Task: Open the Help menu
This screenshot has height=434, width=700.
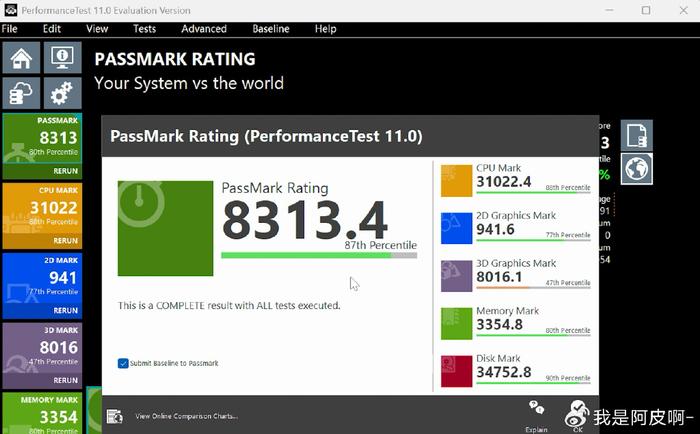Action: point(325,29)
